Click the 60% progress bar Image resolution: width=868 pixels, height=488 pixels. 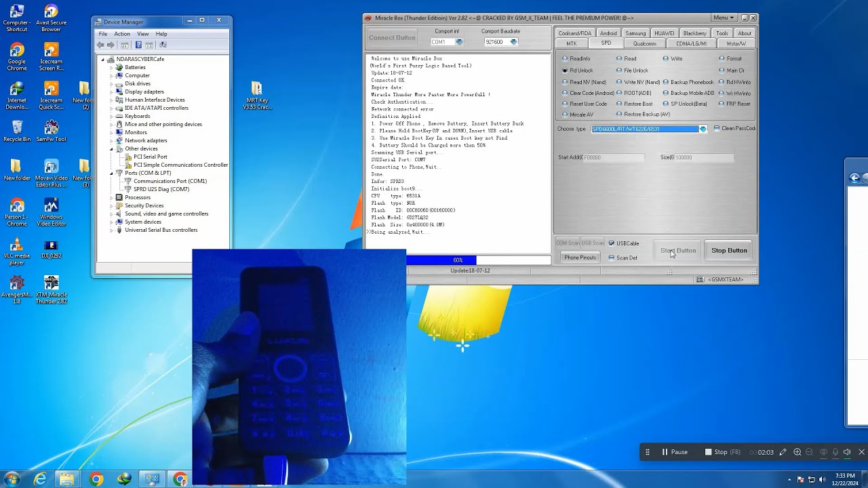tap(479, 260)
